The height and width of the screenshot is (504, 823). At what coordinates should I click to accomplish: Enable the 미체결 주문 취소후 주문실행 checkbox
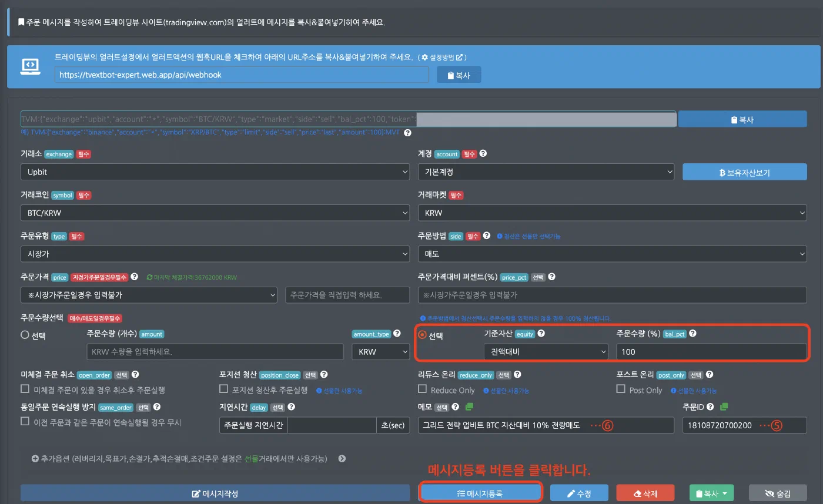25,389
